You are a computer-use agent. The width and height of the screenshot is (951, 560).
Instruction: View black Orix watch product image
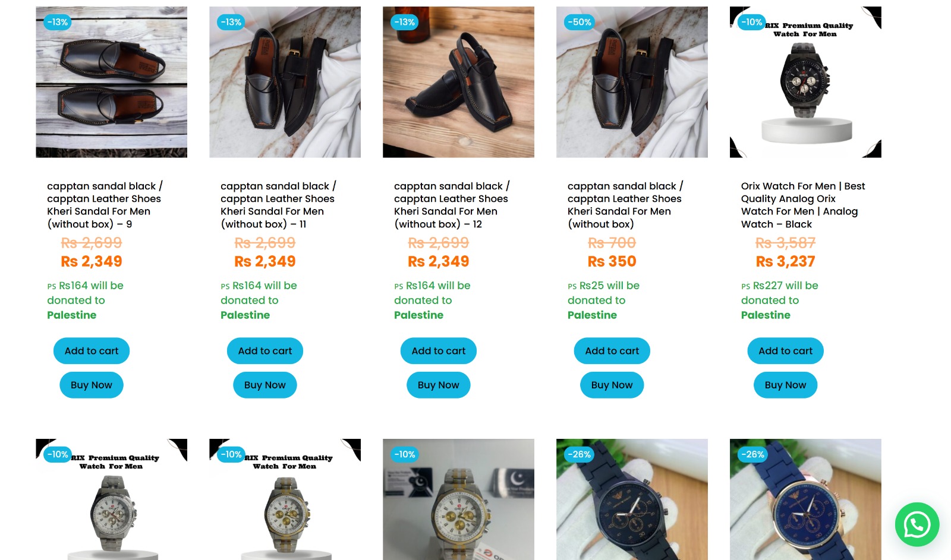tap(805, 82)
